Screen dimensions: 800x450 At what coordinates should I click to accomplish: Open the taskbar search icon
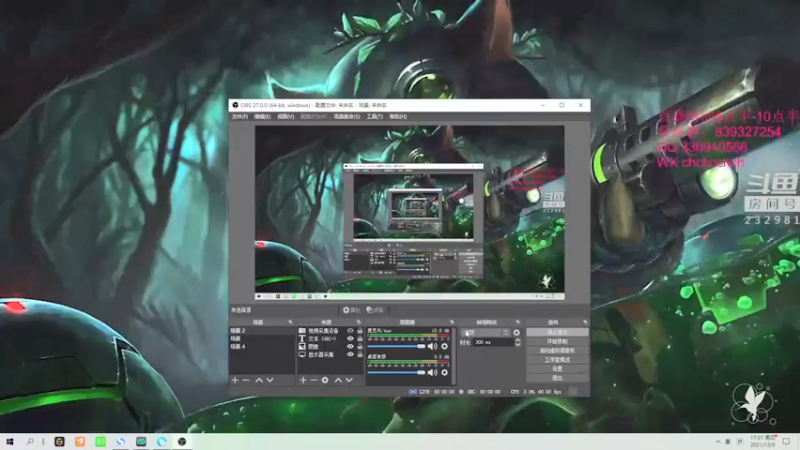pos(30,442)
